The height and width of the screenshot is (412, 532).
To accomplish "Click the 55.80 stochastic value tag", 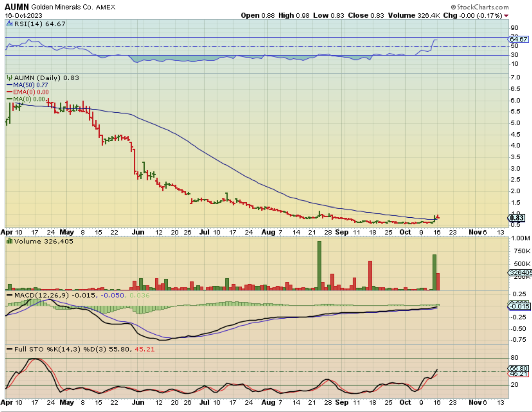I will pos(519,368).
